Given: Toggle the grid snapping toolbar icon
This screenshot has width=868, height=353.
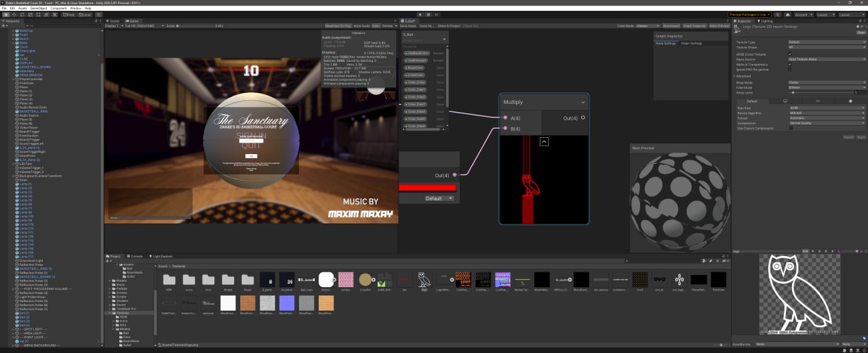Looking at the screenshot, I should tap(99, 14).
